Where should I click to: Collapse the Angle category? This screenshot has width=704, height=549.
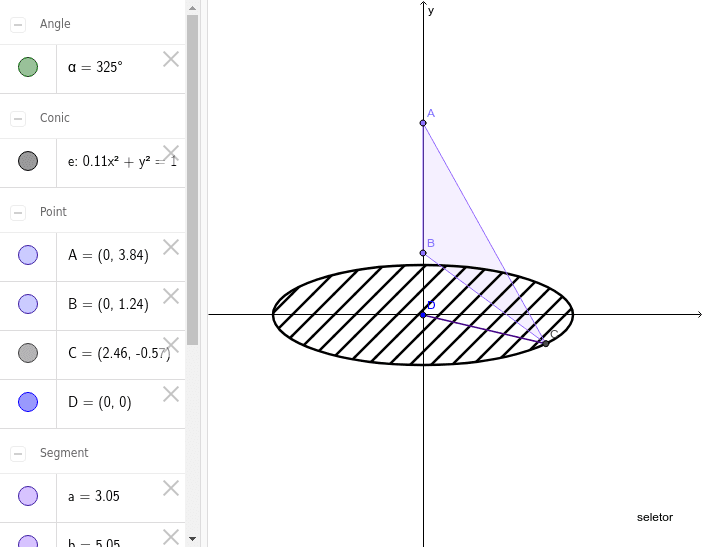pyautogui.click(x=18, y=25)
